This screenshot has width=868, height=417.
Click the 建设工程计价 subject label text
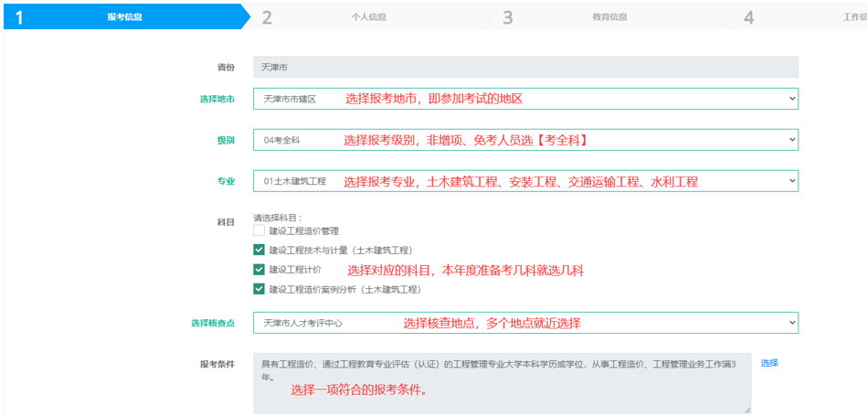pos(295,270)
